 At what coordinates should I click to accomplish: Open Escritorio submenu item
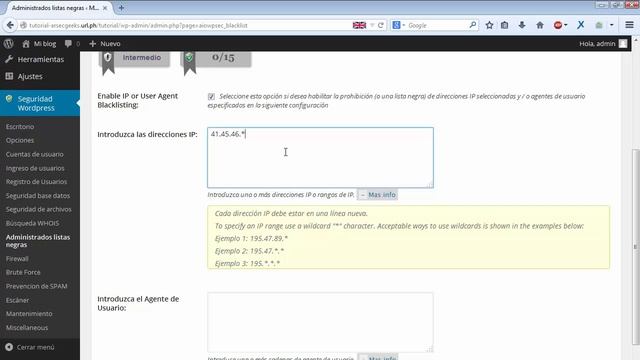point(20,127)
